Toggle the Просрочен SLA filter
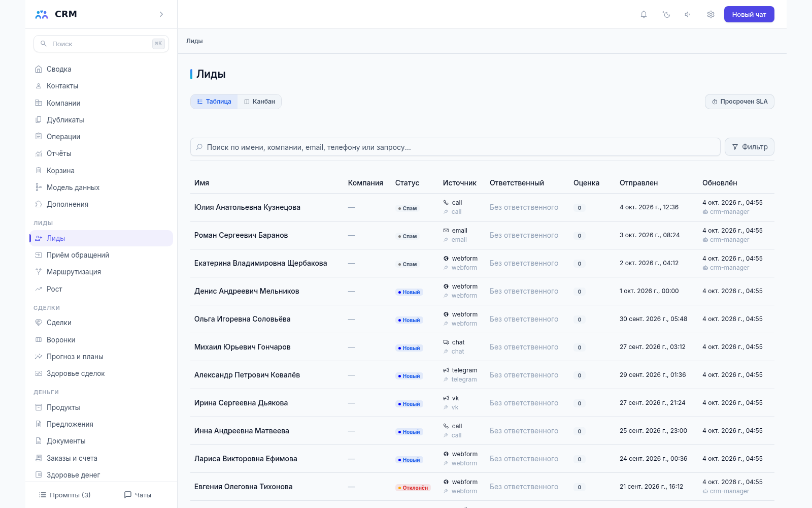Viewport: 812px width, 508px height. click(x=739, y=102)
